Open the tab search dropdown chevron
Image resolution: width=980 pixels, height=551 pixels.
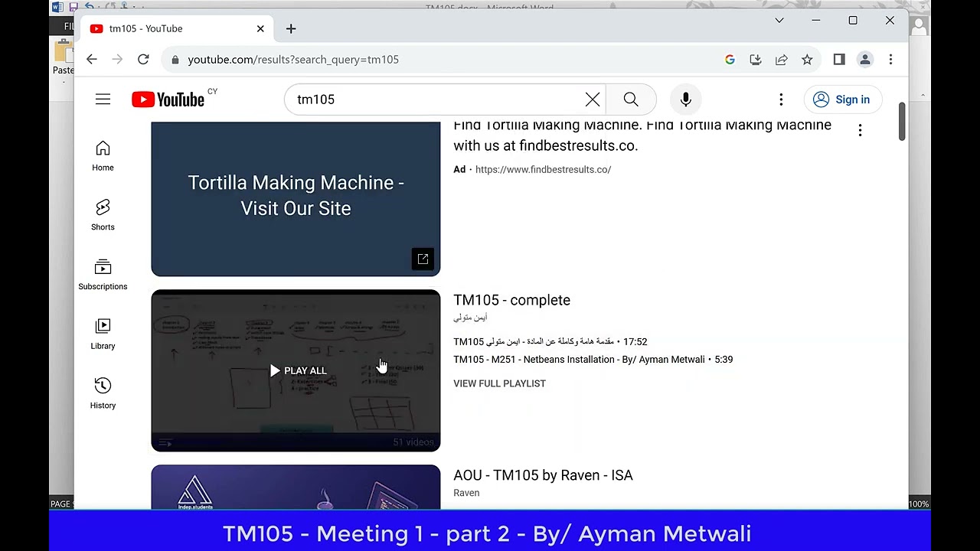[x=779, y=21]
